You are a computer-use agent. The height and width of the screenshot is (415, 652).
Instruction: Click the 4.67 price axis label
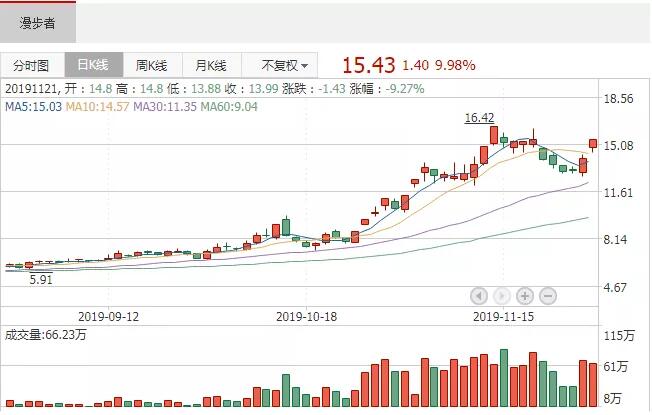tap(615, 287)
